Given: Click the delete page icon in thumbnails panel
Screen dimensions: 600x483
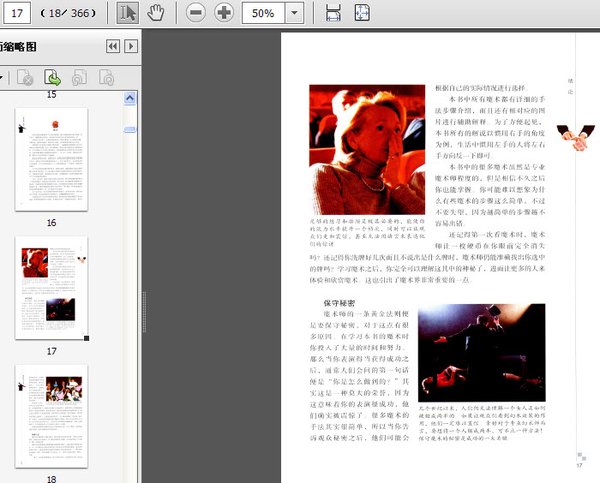Looking at the screenshot, I should point(26,77).
